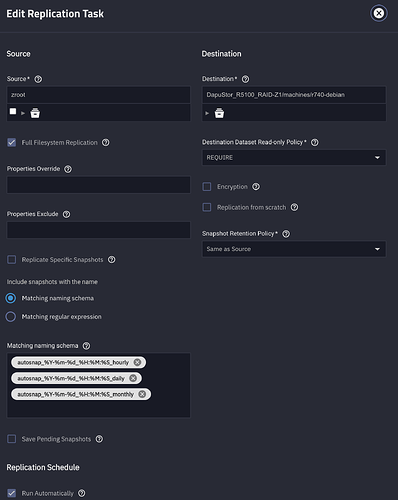Show help for Properties Override
This screenshot has height=500, width=398.
(68, 169)
